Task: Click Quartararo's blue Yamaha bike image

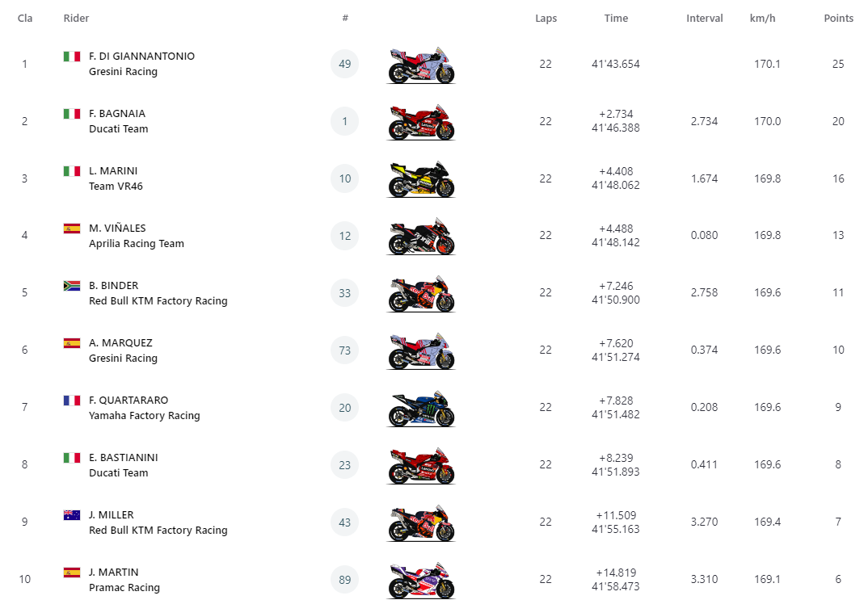Action: coord(421,409)
